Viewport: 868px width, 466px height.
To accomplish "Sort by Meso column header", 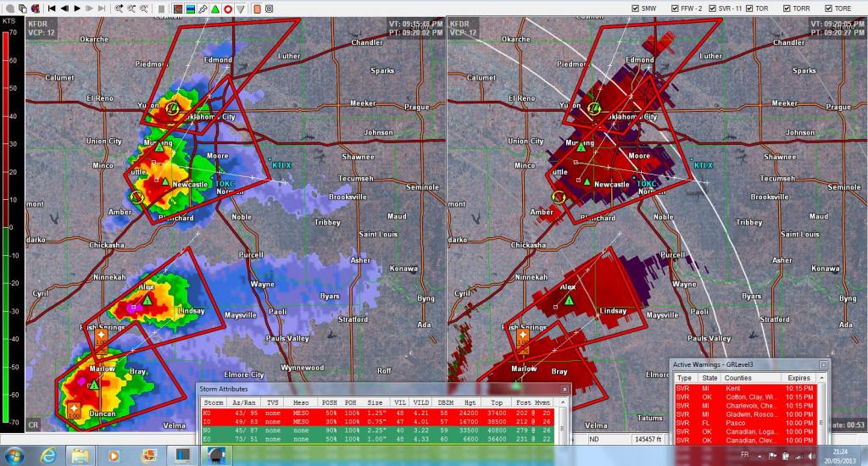I will 301,402.
